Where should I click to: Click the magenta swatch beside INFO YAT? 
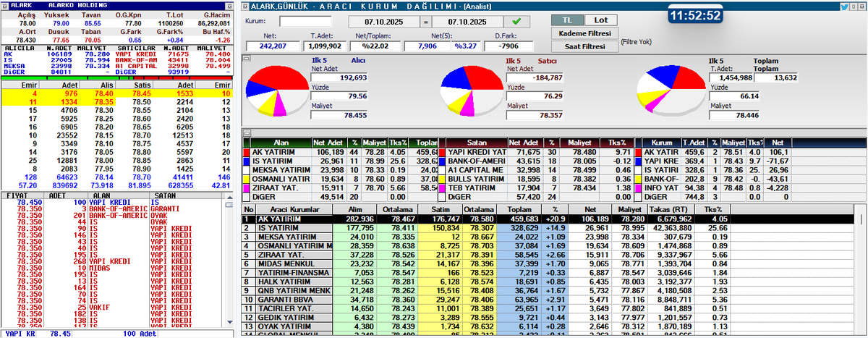(637, 187)
